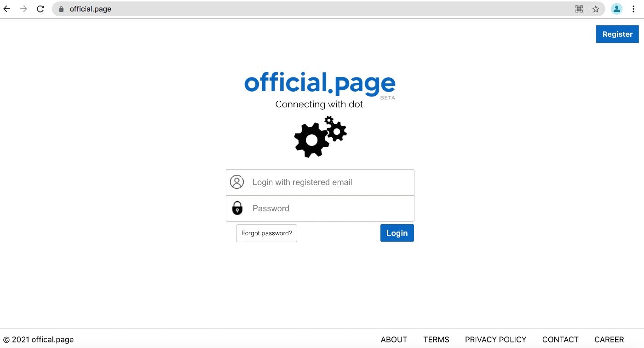Click the Register button
Screen dimensions: 644x348
pyautogui.click(x=617, y=34)
